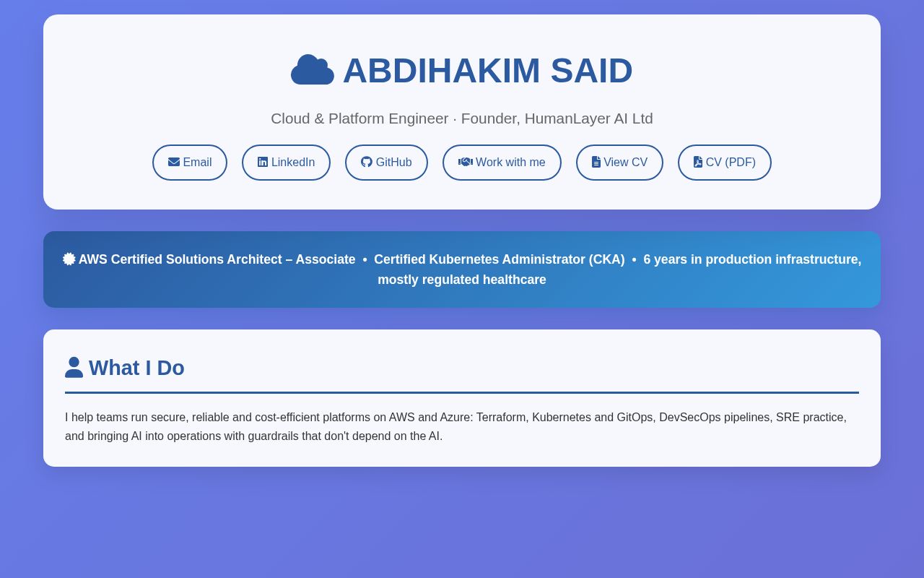
Task: Visit the LinkedIn profile link
Action: 286,163
